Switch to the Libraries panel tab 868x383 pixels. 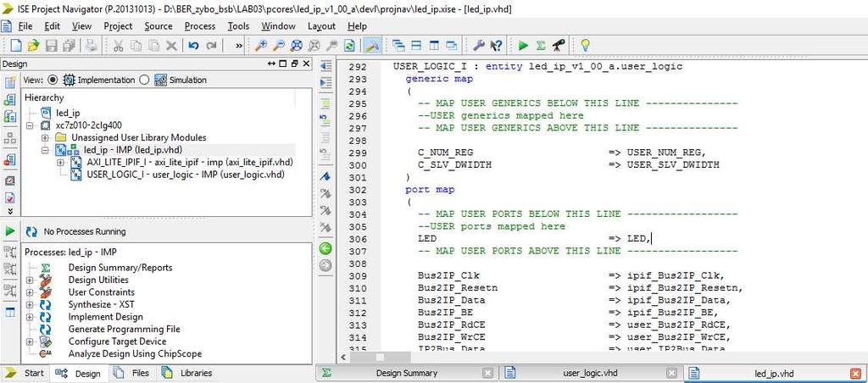(x=187, y=374)
